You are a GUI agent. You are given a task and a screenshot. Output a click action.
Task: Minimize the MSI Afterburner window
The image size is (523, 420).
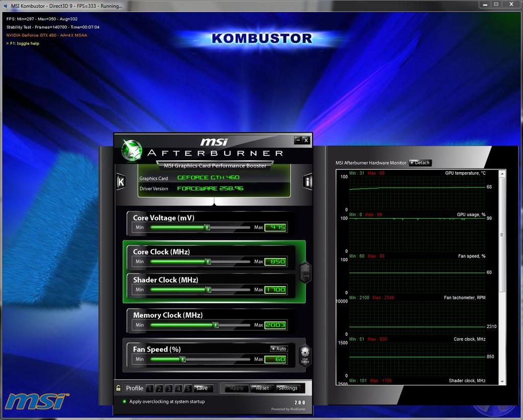298,141
